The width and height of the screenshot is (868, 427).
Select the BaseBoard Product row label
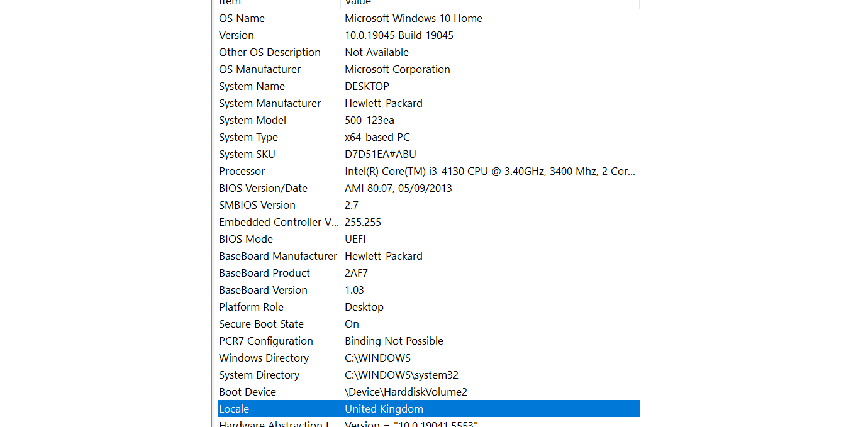pyautogui.click(x=264, y=273)
